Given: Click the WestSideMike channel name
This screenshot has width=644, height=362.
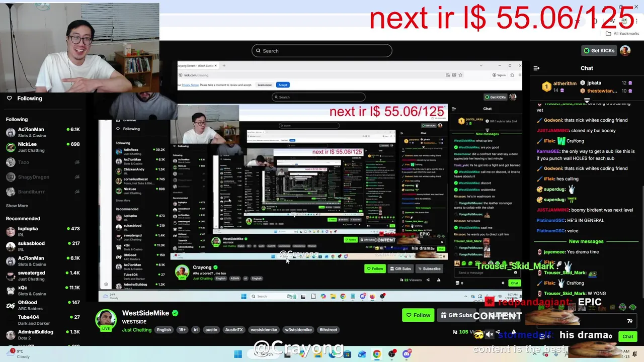Looking at the screenshot, I should (x=145, y=313).
